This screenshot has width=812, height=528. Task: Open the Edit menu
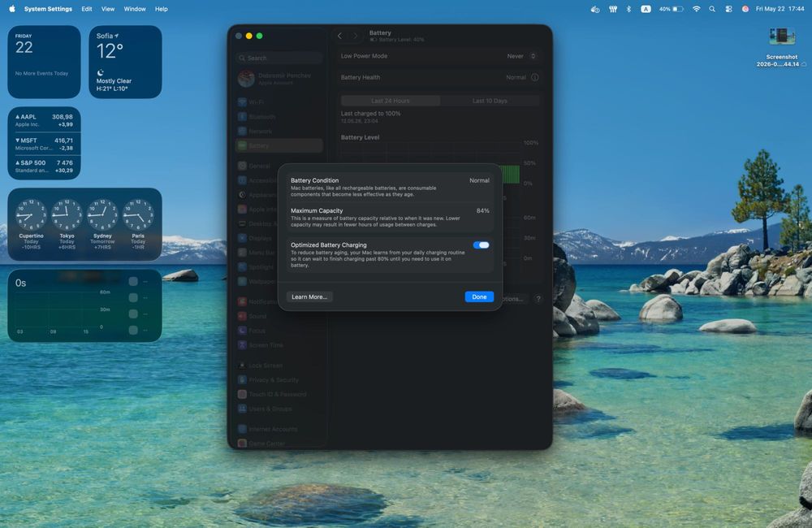tap(87, 9)
